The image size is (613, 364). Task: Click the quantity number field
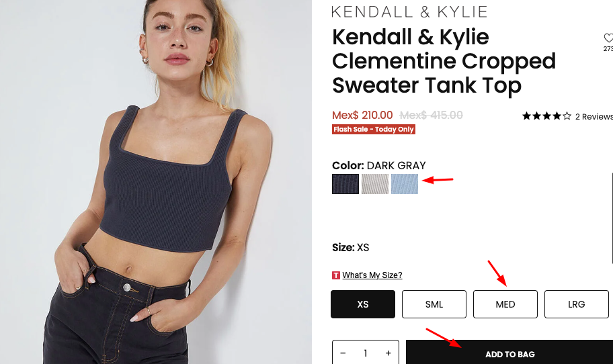click(366, 353)
